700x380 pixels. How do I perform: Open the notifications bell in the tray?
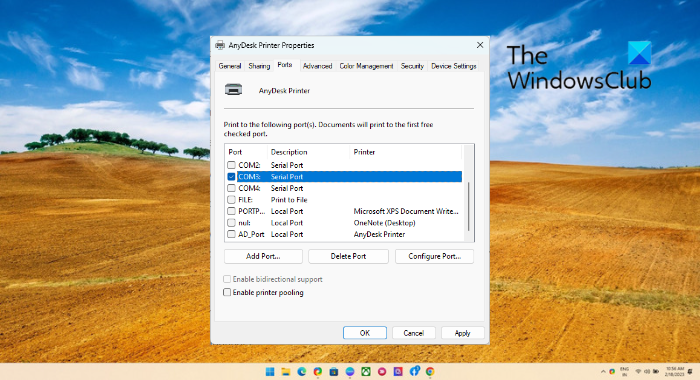coord(690,372)
